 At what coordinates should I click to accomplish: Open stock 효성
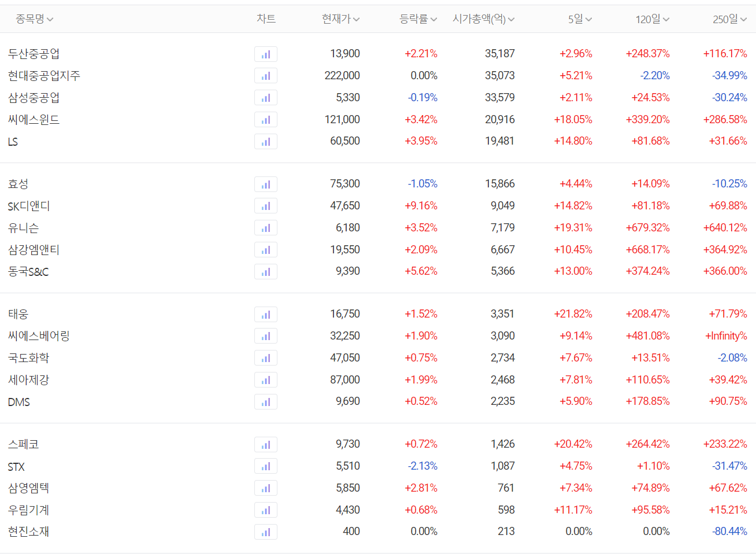coord(18,184)
